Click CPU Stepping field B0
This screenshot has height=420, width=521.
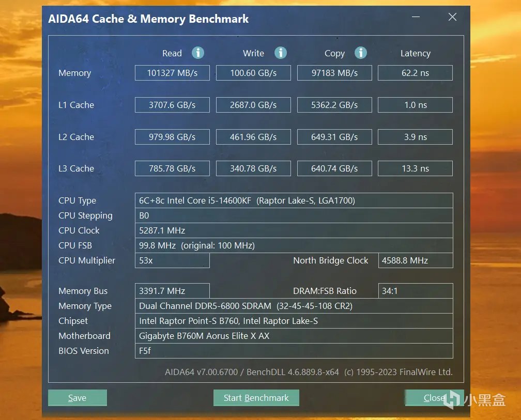(x=294, y=215)
